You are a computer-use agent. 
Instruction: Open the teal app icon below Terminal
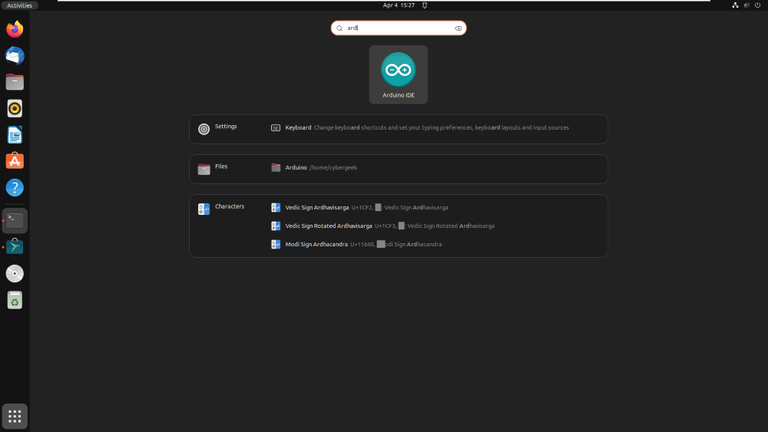click(15, 247)
